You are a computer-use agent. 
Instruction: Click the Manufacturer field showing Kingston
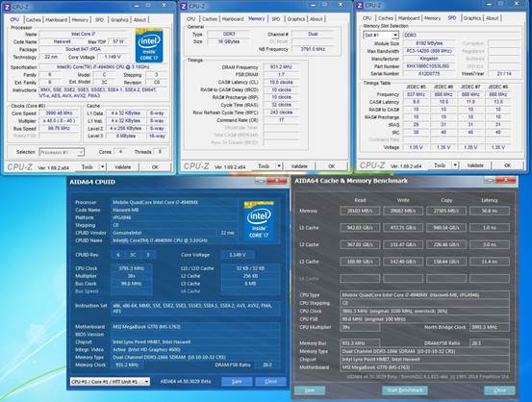pos(429,59)
